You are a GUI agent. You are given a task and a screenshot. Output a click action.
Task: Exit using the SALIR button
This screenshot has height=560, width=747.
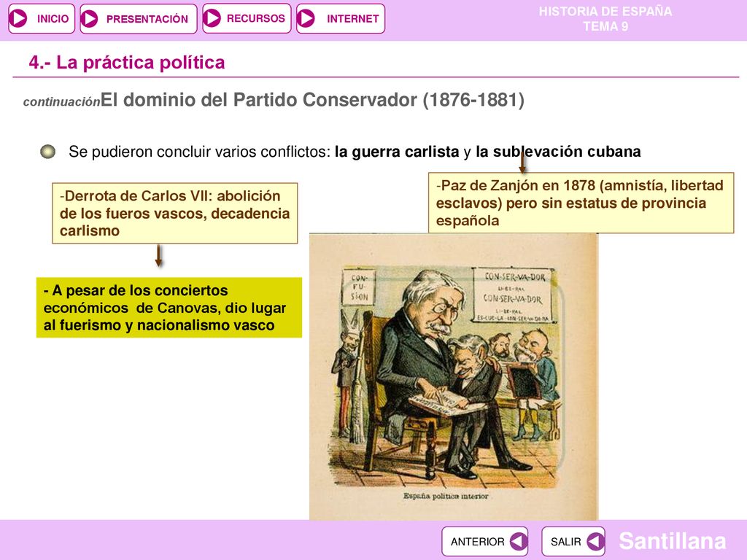coord(573,542)
